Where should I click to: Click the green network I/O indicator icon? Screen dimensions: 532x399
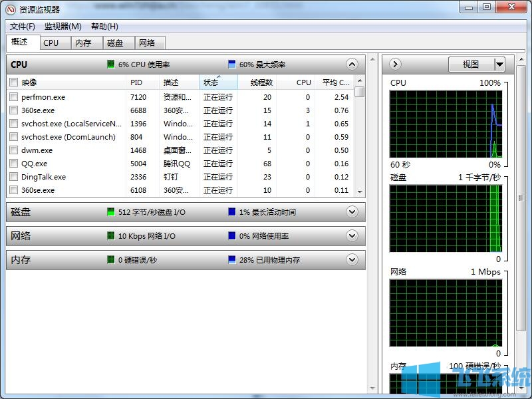pyautogui.click(x=111, y=236)
